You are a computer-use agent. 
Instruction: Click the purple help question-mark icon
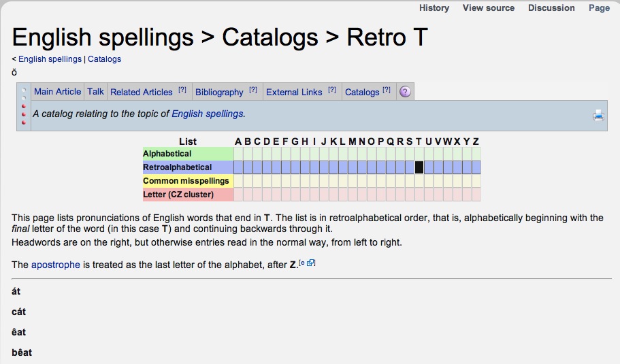(x=405, y=92)
